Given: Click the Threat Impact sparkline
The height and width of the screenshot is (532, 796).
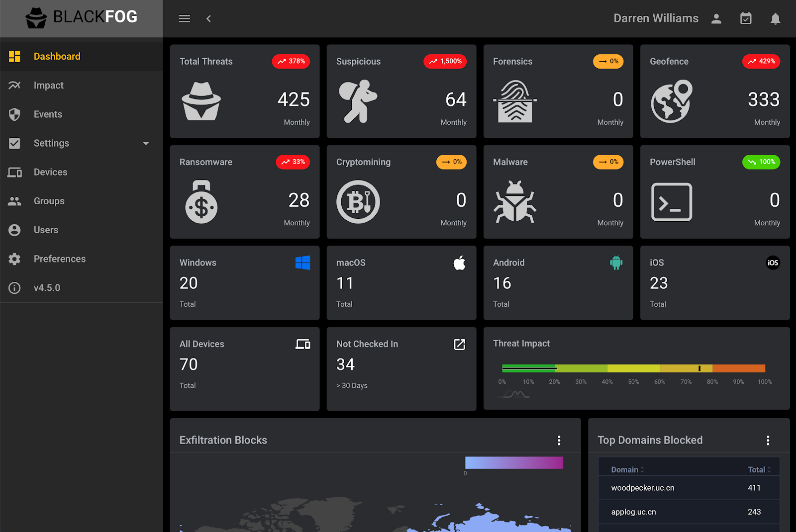Looking at the screenshot, I should tap(513, 394).
